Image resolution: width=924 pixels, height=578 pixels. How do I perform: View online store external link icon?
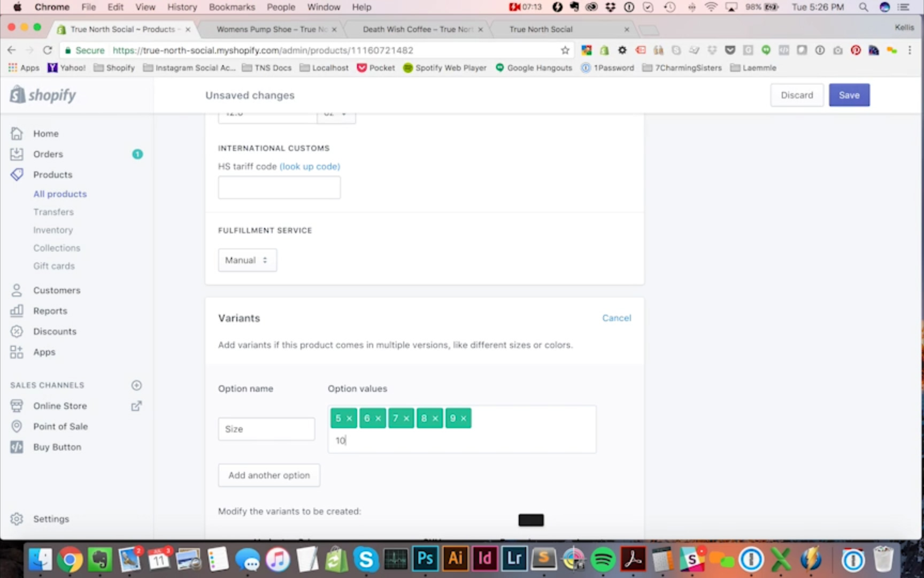136,406
